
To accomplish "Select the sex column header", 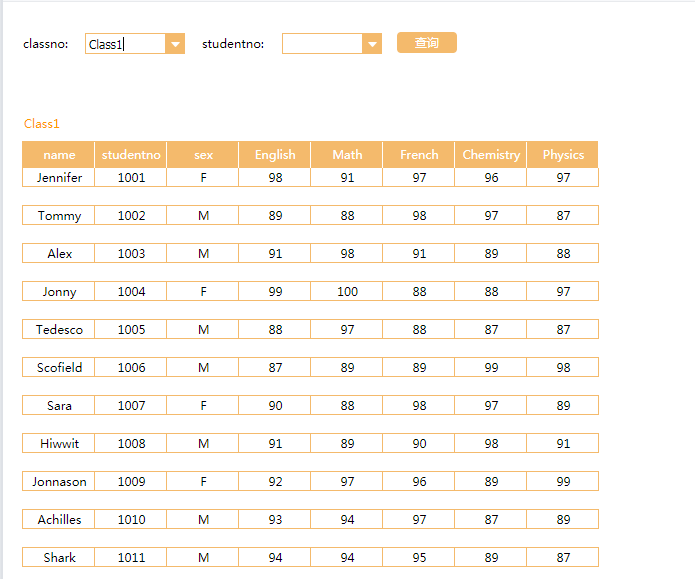I will coord(203,155).
